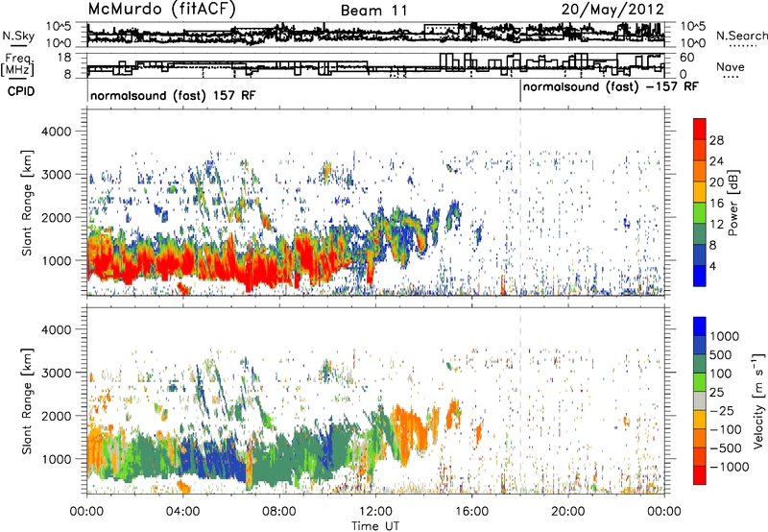This screenshot has height=532, width=768.
Task: Click the red bottom of velocity colorbar
Action: click(x=700, y=475)
